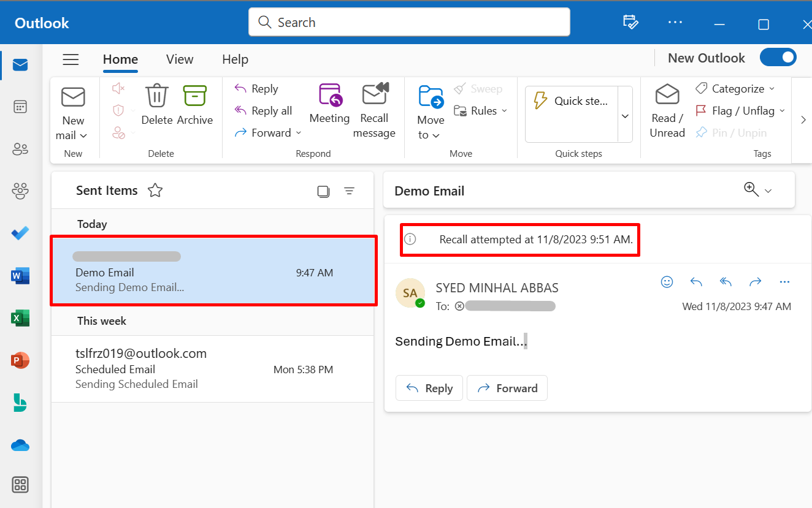Image resolution: width=812 pixels, height=508 pixels.
Task: Open OneDrive from the left sidebar
Action: [x=20, y=445]
